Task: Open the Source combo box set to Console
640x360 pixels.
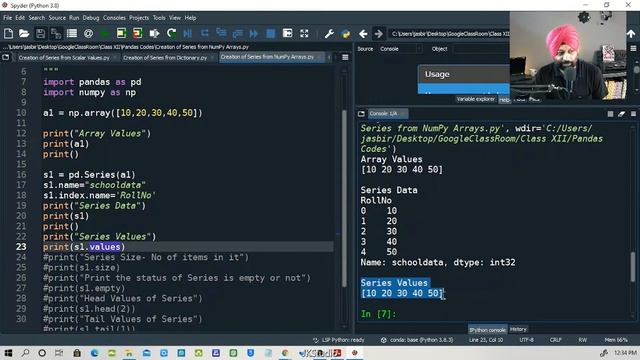Action: [x=400, y=49]
